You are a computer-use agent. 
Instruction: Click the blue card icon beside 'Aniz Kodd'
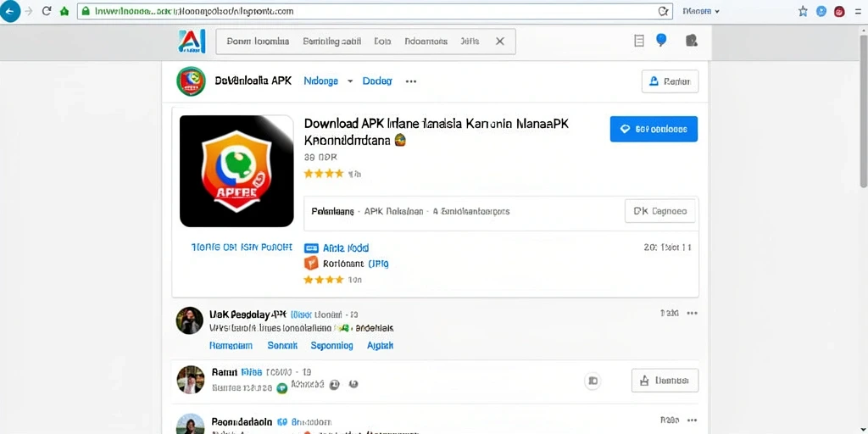(312, 248)
